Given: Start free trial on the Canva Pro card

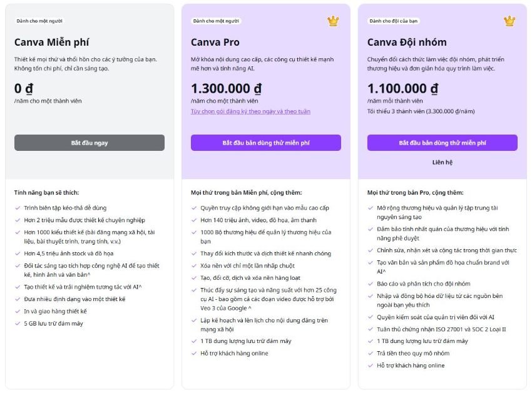Looking at the screenshot, I should [x=265, y=143].
